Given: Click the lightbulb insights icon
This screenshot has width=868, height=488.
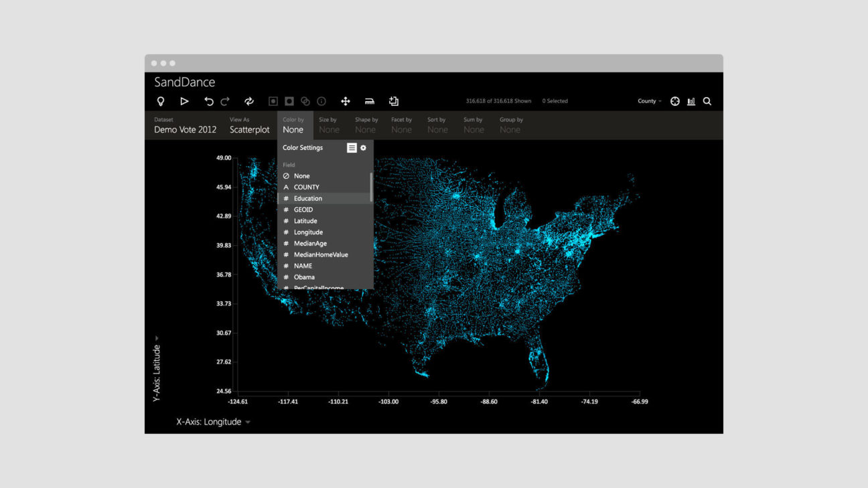Looking at the screenshot, I should 161,101.
